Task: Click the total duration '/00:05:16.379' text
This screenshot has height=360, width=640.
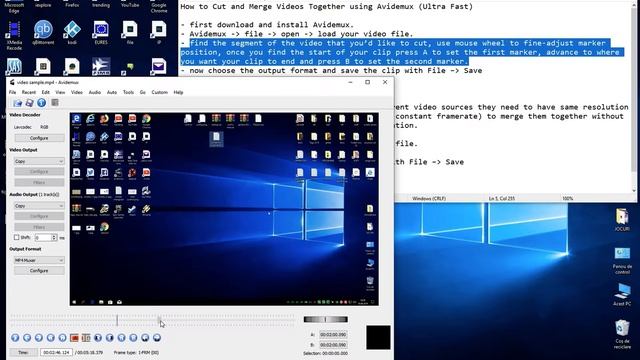Action: 89,352
